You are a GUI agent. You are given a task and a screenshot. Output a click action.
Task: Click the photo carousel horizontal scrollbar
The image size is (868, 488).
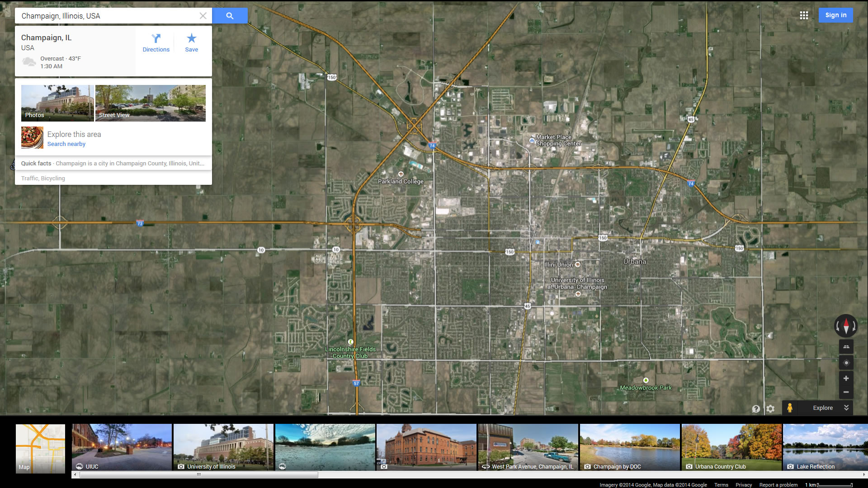click(199, 474)
